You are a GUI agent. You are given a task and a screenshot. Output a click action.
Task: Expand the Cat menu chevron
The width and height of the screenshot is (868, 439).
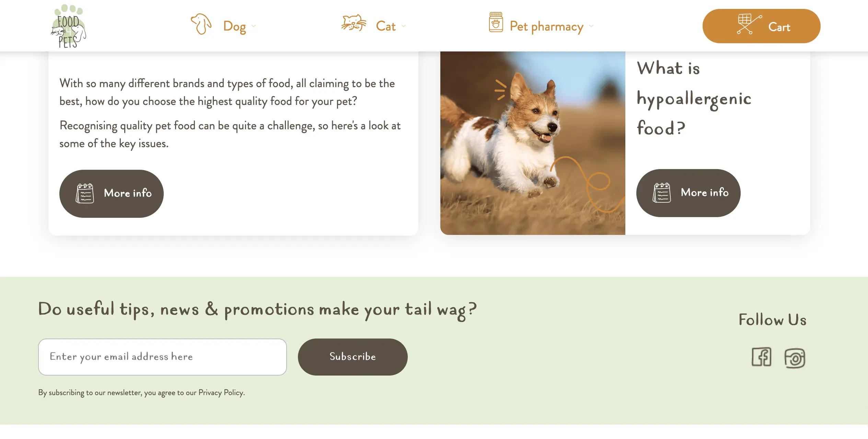[x=404, y=26]
